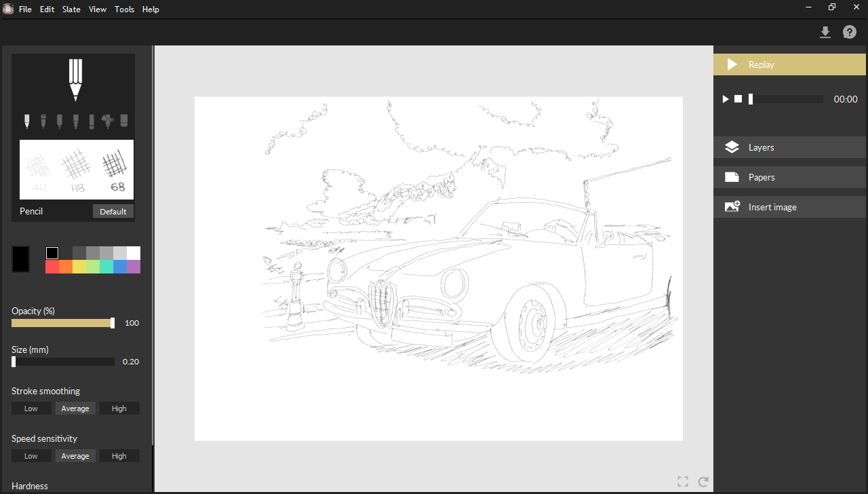868x494 pixels.
Task: Click the 00:00 replay time
Action: point(846,99)
